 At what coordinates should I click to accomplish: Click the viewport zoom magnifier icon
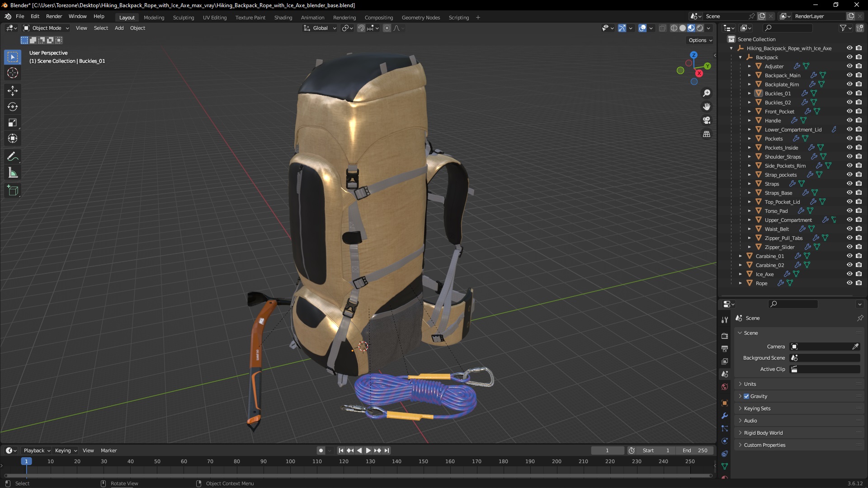click(707, 93)
